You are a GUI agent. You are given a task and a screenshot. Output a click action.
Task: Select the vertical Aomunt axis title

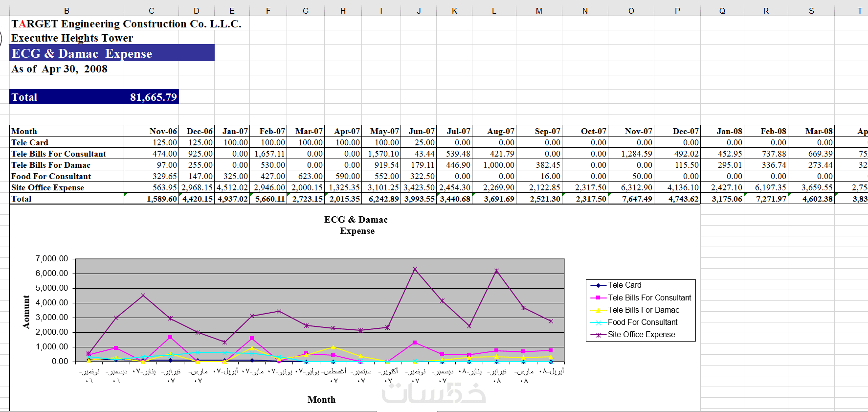(26, 312)
